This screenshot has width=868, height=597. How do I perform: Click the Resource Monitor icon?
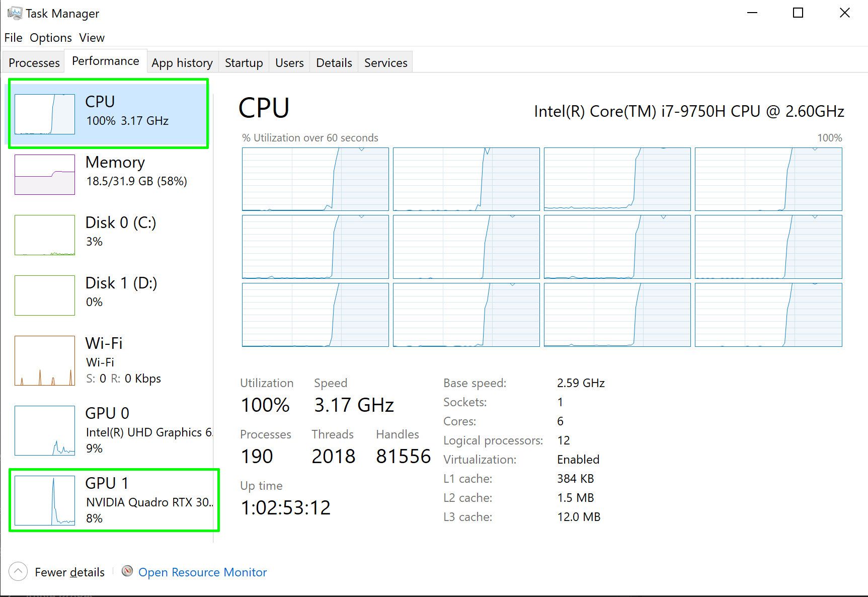[127, 571]
